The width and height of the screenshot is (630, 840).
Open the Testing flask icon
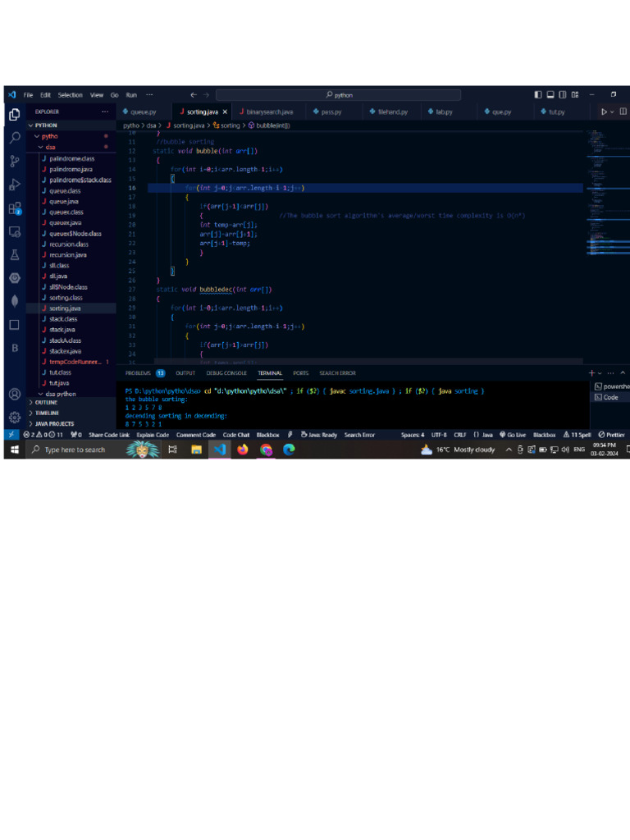coord(14,255)
